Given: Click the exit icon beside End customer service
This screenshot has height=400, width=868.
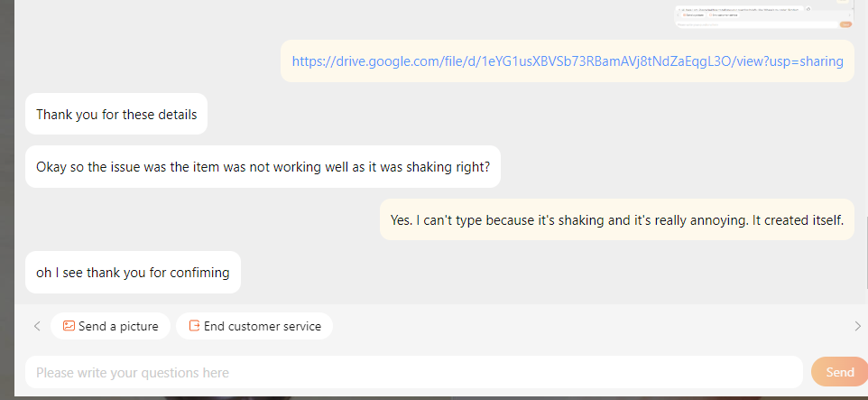Looking at the screenshot, I should pos(193,326).
